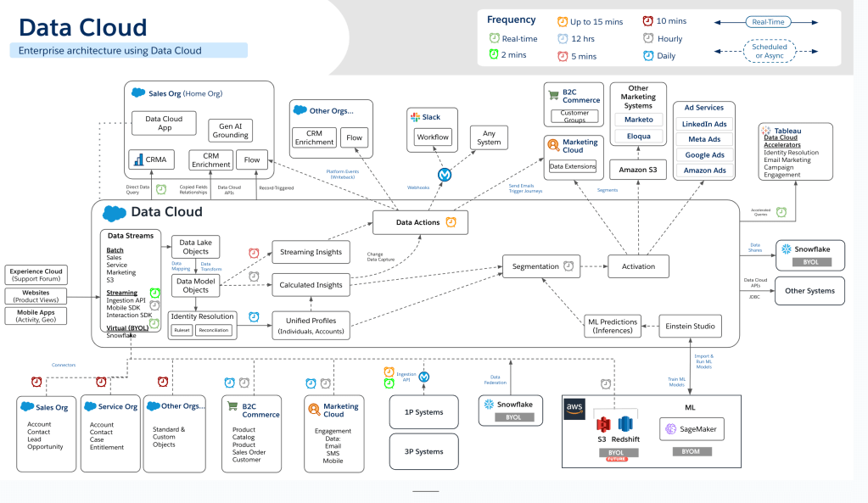The width and height of the screenshot is (868, 503).
Task: Click the green clock next to Direct Data Query
Action: (x=161, y=189)
